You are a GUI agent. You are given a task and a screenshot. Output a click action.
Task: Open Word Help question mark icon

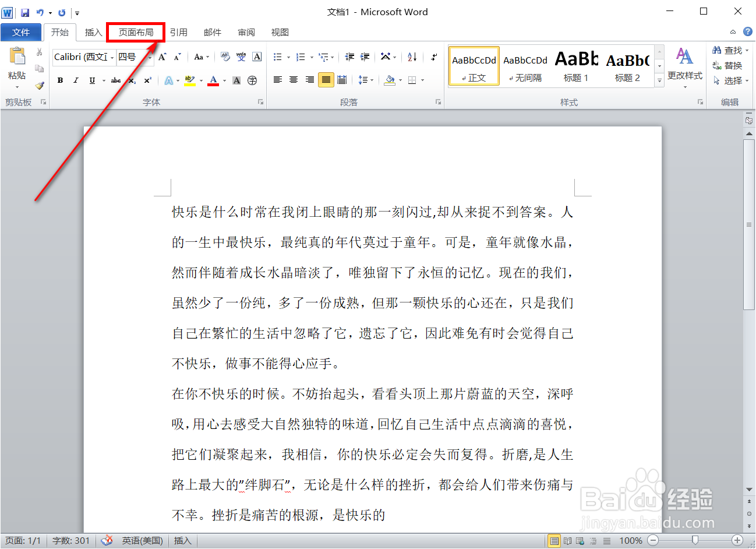click(x=748, y=32)
